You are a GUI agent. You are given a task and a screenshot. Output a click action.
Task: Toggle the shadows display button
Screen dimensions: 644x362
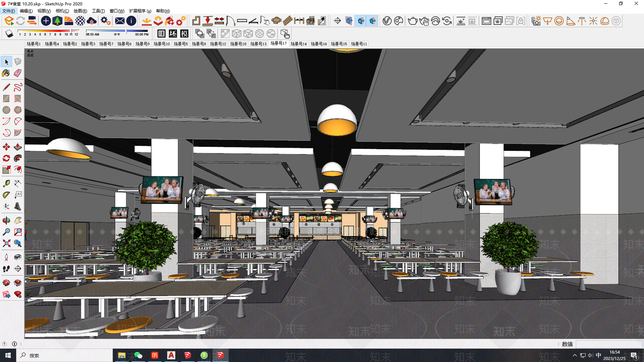(9, 34)
